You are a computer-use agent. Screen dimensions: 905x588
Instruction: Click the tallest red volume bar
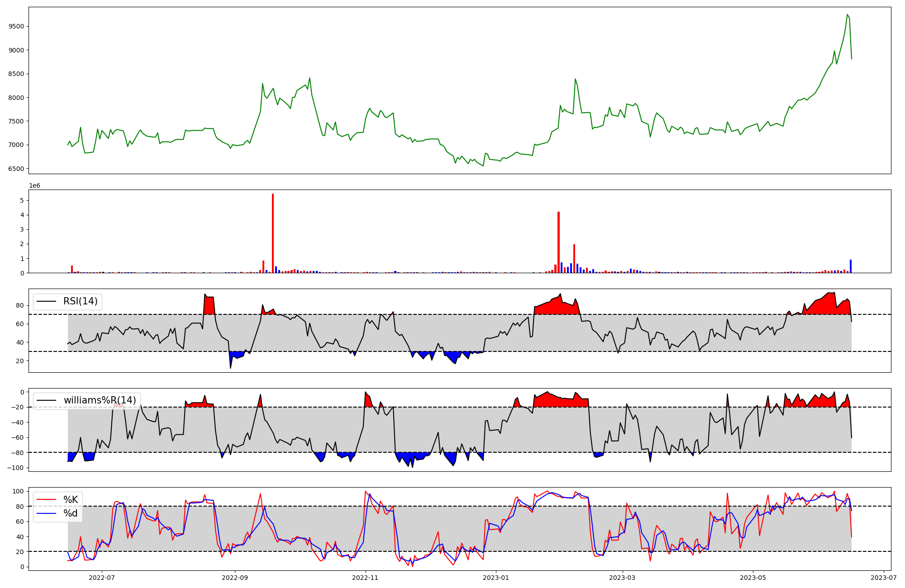pos(273,233)
